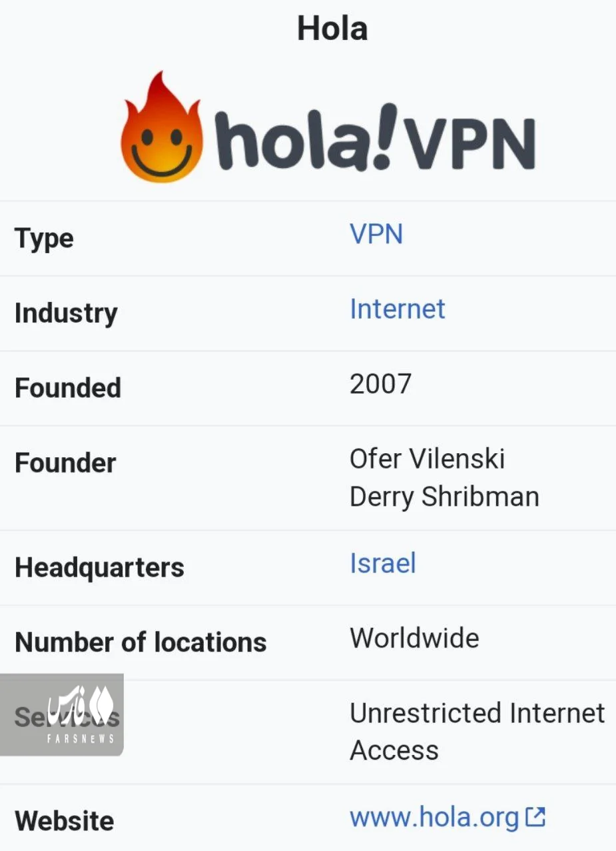Click the Founded row label
The height and width of the screenshot is (851, 616).
[x=68, y=388]
